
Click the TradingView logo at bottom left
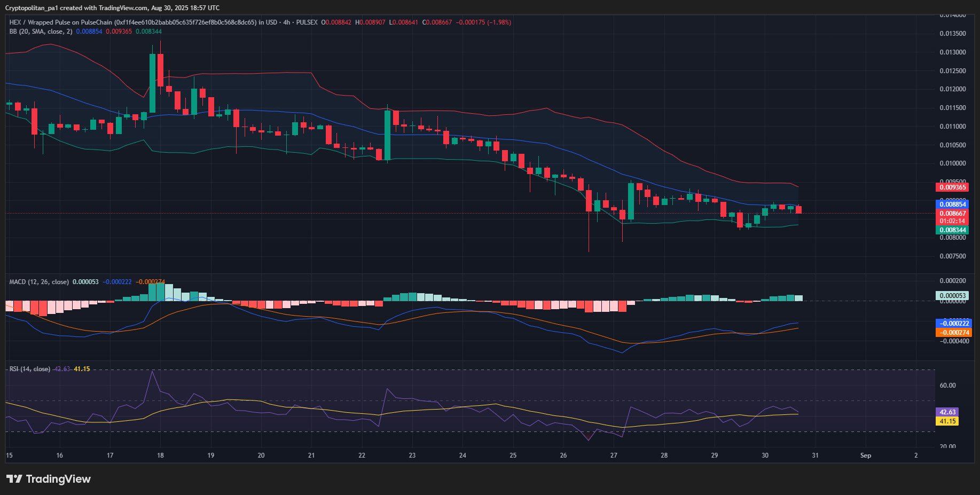[x=49, y=479]
